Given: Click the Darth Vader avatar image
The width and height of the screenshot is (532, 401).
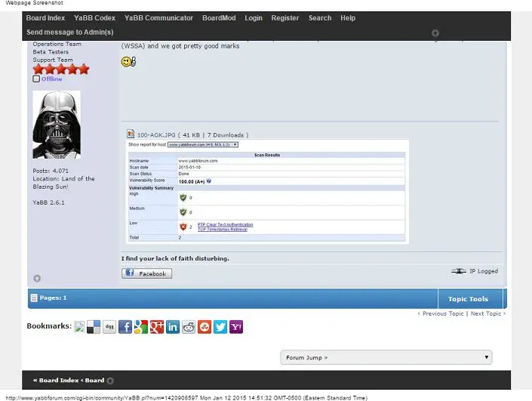Looking at the screenshot, I should 57,125.
